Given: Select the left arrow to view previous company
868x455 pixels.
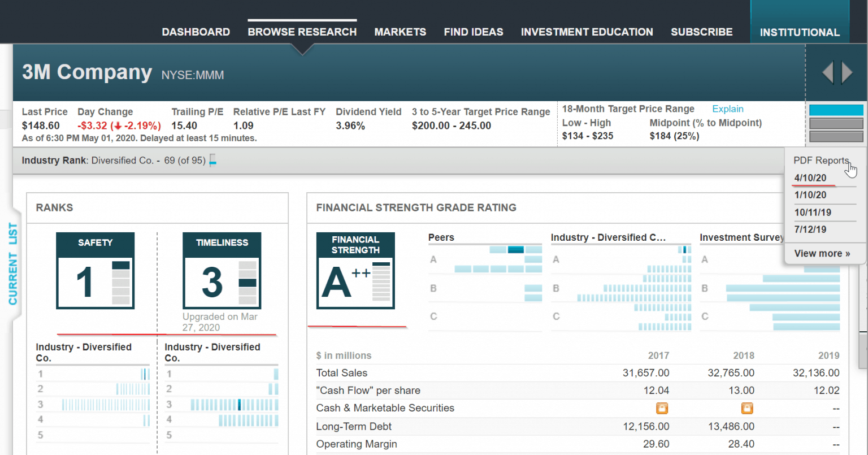Looking at the screenshot, I should click(x=827, y=72).
